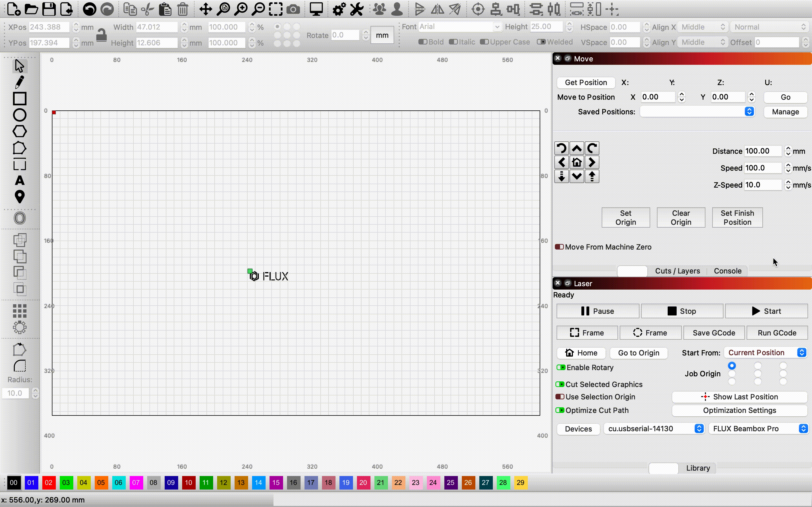Open the Start From dropdown

point(766,353)
